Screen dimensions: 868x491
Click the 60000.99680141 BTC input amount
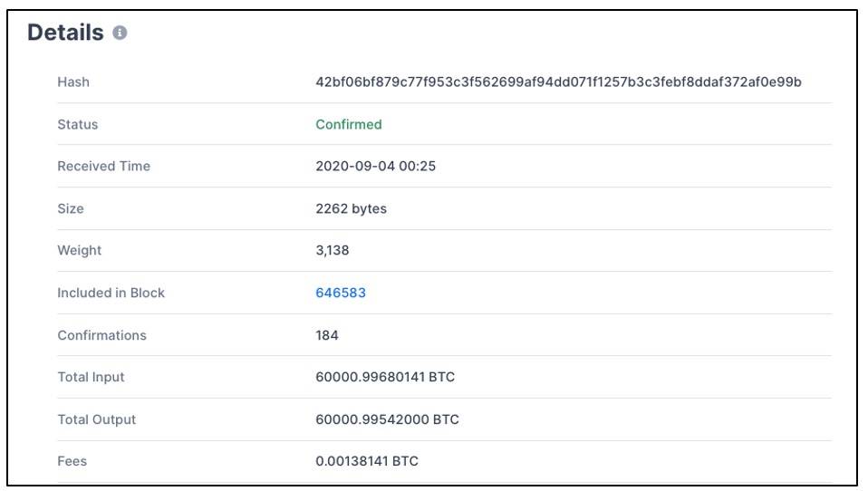[385, 377]
